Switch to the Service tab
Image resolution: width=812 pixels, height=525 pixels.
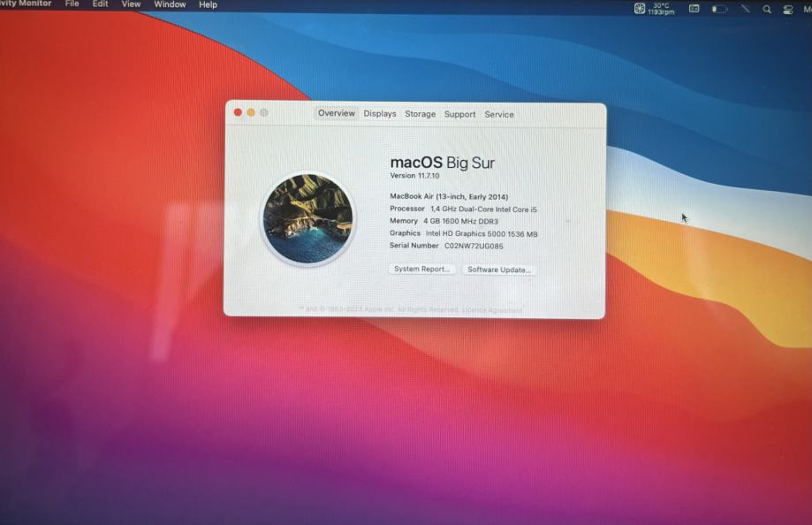click(x=499, y=115)
